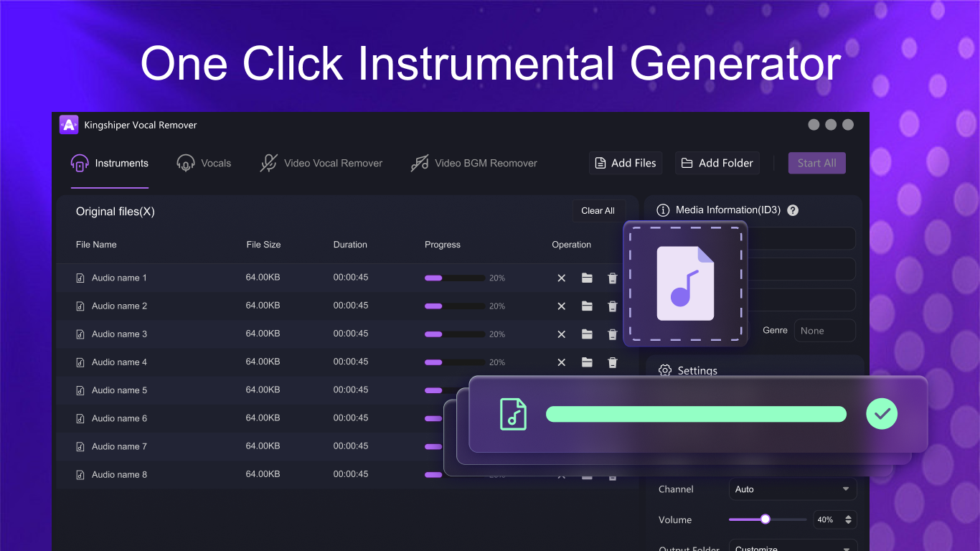Click the music file drop zone graphic
Viewport: 980px width, 551px height.
click(x=685, y=283)
